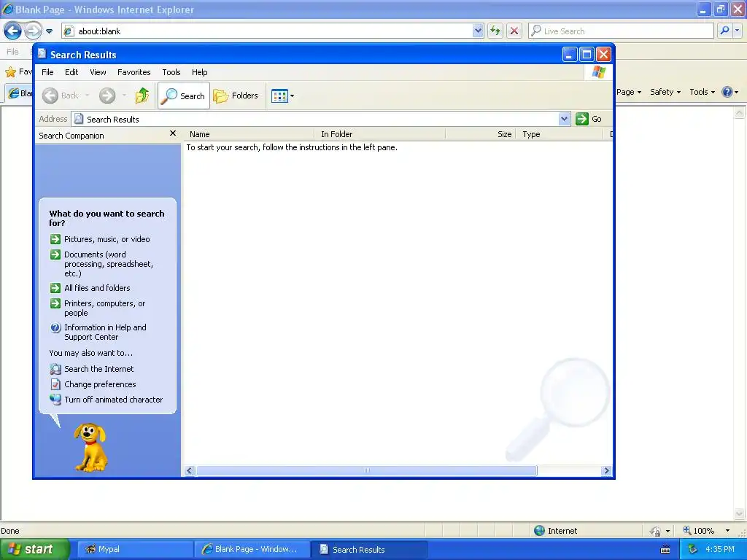Open the Help menu
This screenshot has height=560, width=747.
pos(199,72)
